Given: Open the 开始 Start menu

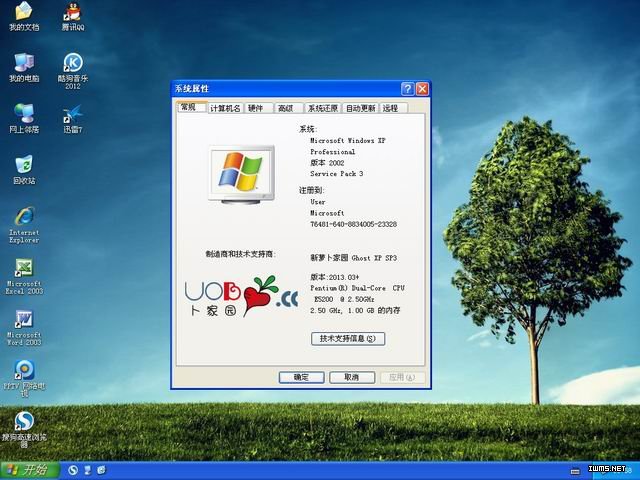Looking at the screenshot, I should 29,470.
